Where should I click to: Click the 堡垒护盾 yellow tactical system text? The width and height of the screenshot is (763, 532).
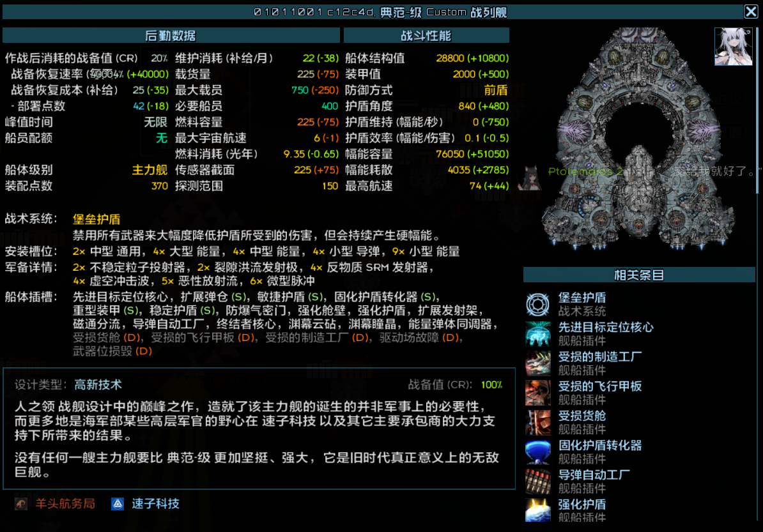point(97,219)
